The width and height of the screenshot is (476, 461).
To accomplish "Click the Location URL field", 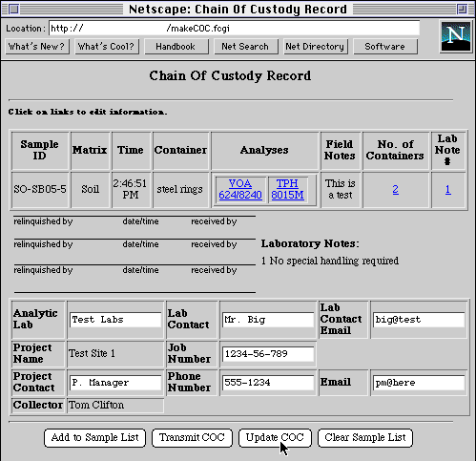I will click(234, 29).
